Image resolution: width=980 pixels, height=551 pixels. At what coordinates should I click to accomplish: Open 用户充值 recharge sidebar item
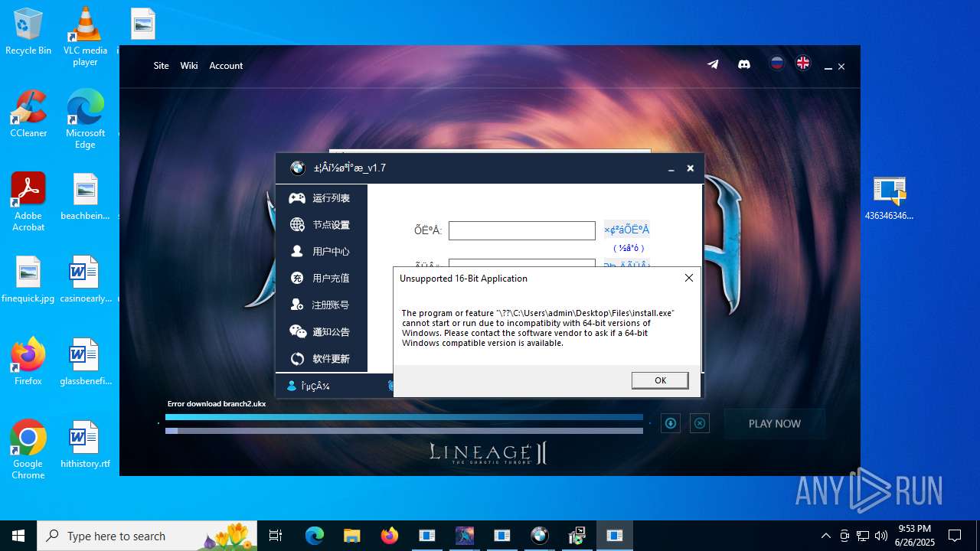322,279
